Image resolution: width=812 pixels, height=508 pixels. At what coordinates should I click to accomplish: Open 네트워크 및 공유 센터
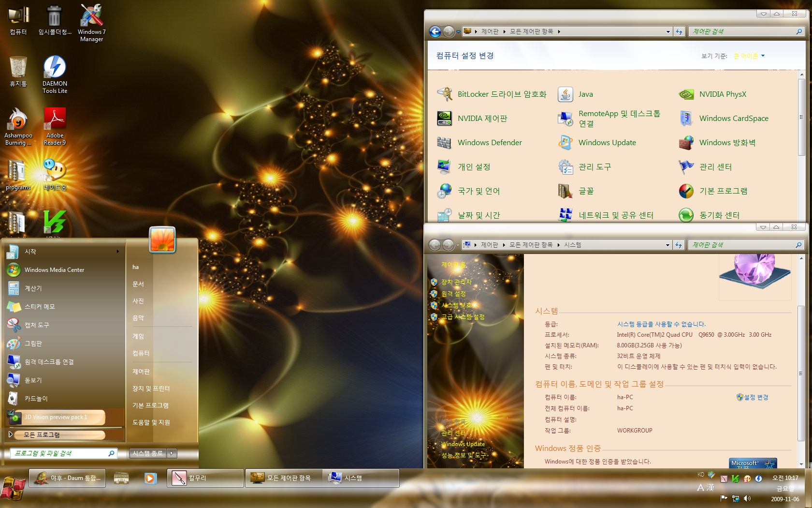click(x=605, y=215)
